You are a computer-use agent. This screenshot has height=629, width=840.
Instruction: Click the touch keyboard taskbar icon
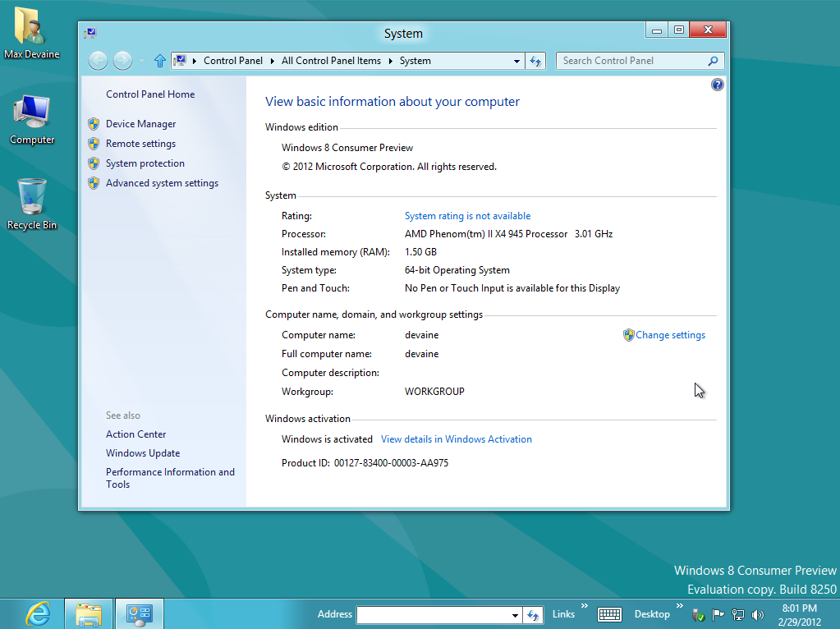tap(609, 614)
